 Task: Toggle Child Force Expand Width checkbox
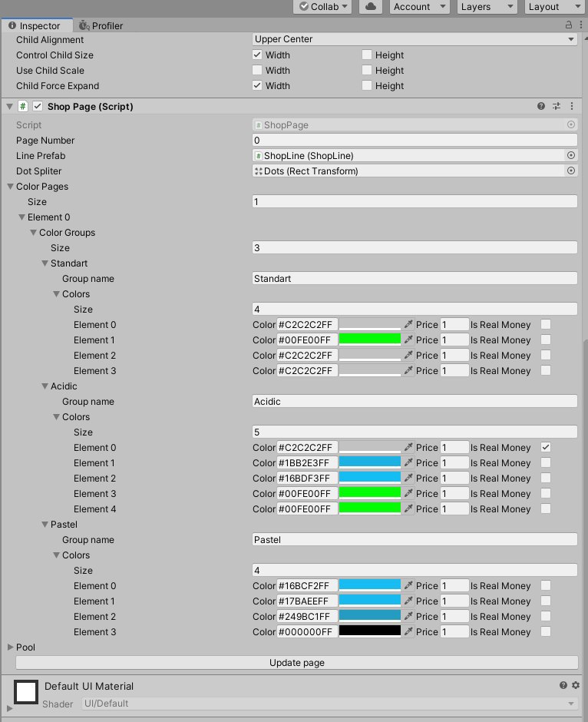coord(257,85)
